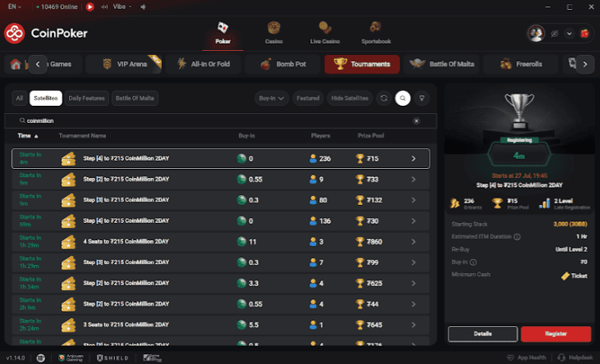Open chevron of Step [4] row with ₮30 prize
The width and height of the screenshot is (600, 364).
click(x=414, y=221)
